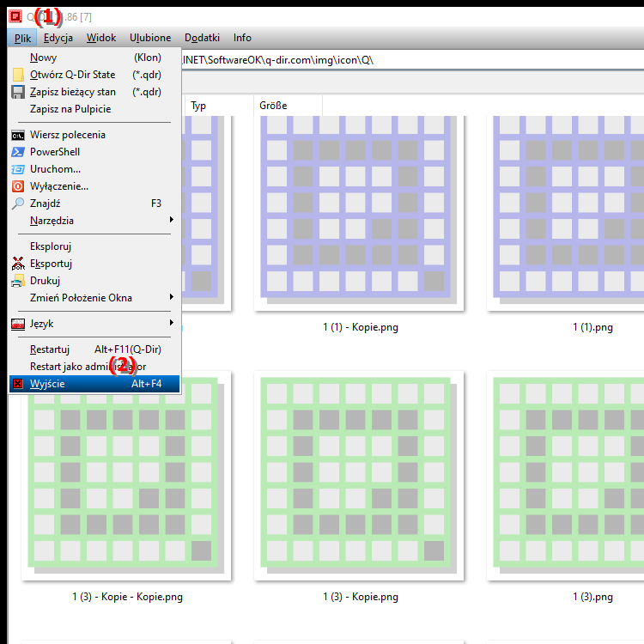Click the PowerShell icon in the menu

(18, 152)
